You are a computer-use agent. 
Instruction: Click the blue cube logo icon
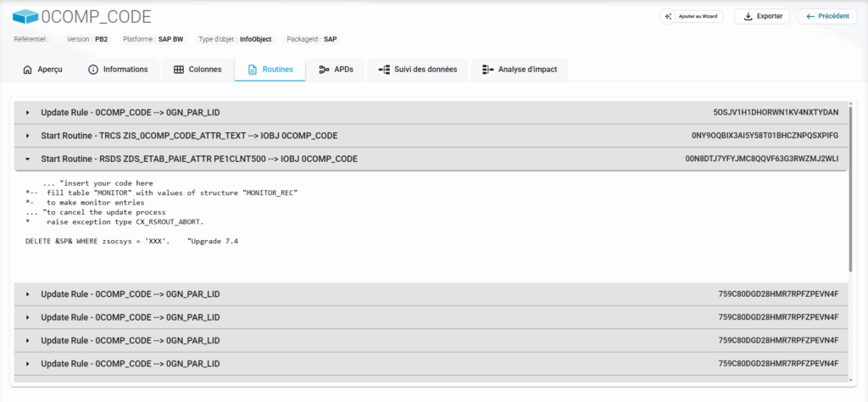point(26,17)
